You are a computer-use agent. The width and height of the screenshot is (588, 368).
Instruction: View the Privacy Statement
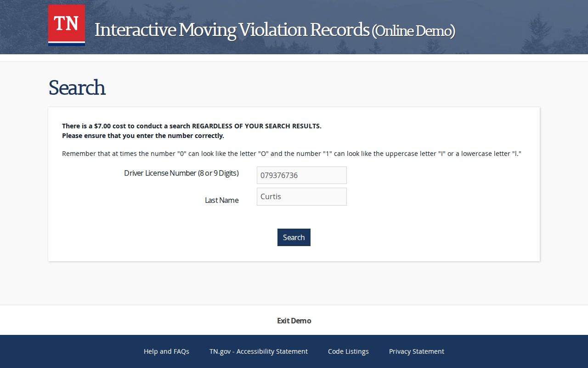(417, 351)
